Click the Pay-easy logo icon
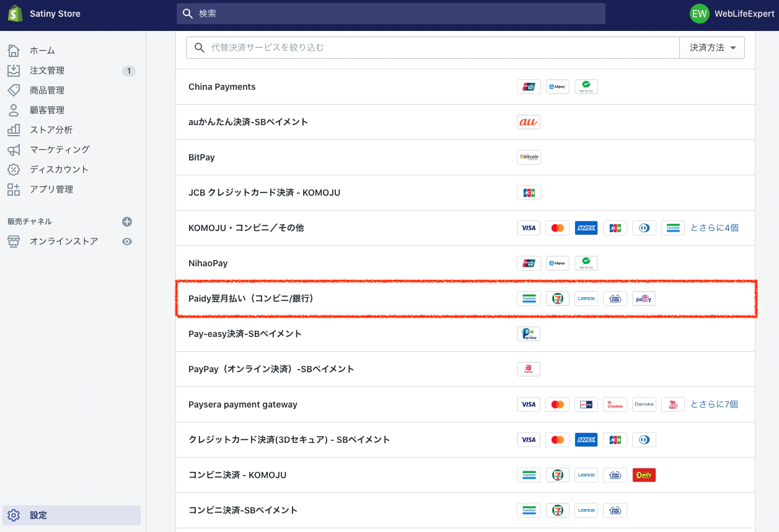The image size is (779, 532). 528,334
